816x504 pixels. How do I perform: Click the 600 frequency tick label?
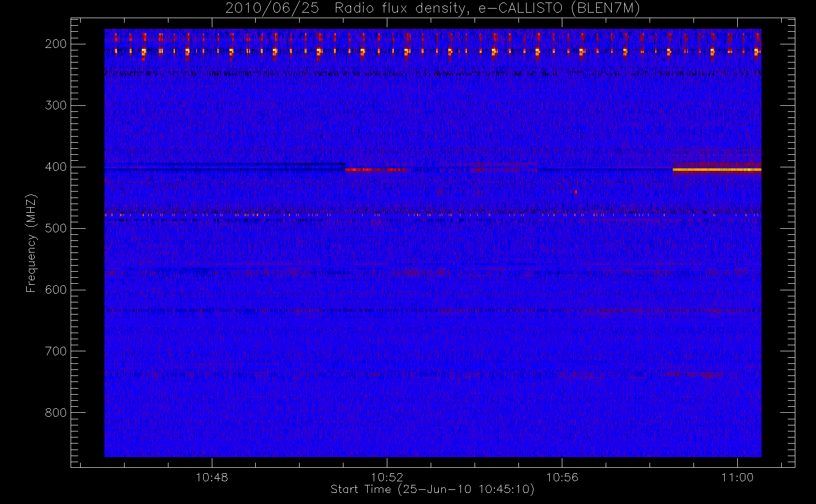(x=55, y=290)
